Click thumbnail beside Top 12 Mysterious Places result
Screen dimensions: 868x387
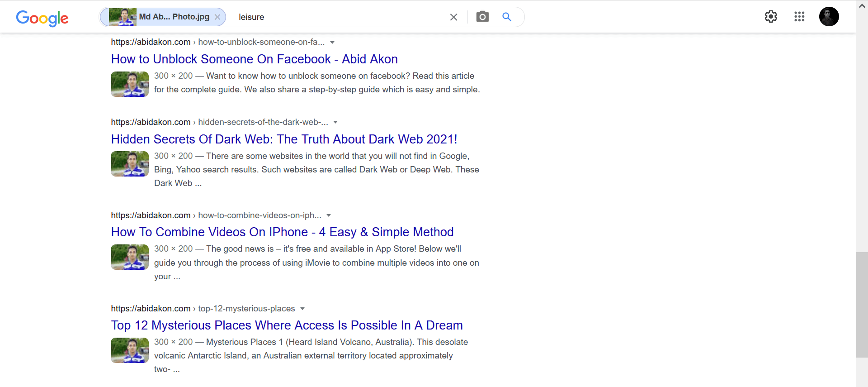pyautogui.click(x=130, y=350)
